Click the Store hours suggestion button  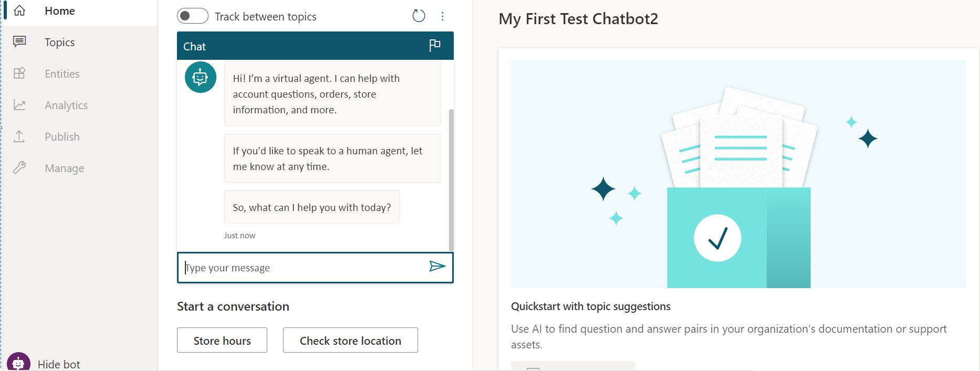coord(222,340)
